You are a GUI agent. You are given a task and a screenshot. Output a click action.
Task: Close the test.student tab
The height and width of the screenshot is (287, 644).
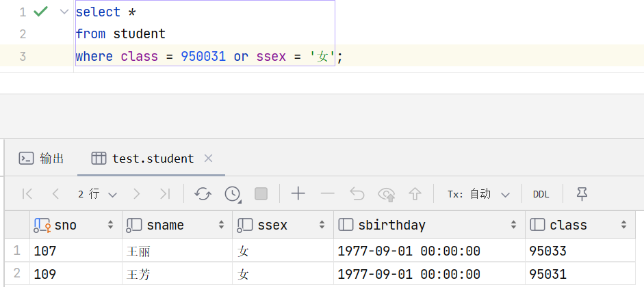pos(208,159)
